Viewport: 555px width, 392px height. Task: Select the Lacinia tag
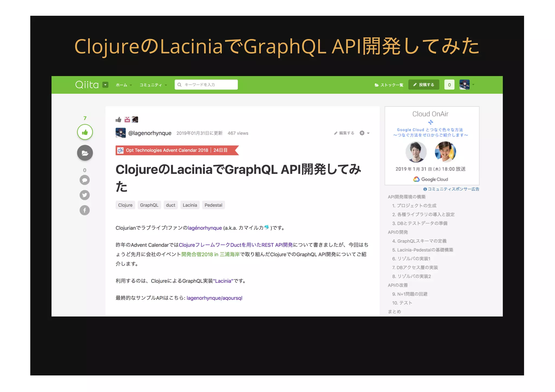pos(190,205)
